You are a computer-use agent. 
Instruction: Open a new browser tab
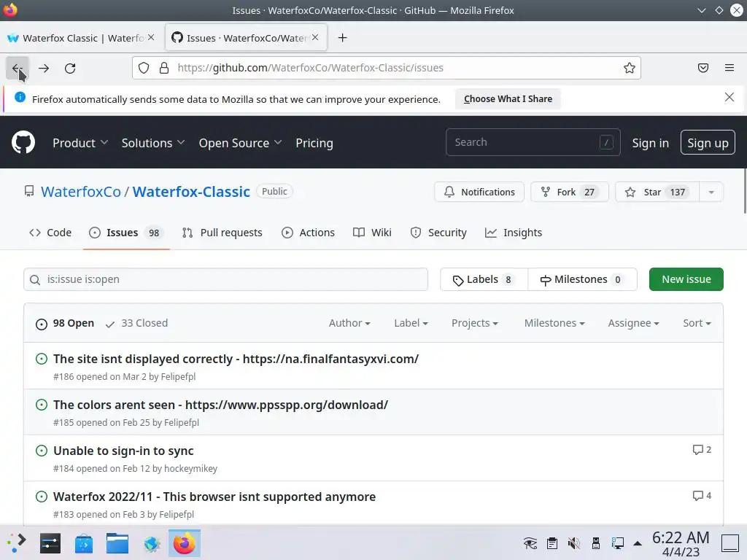pos(343,38)
